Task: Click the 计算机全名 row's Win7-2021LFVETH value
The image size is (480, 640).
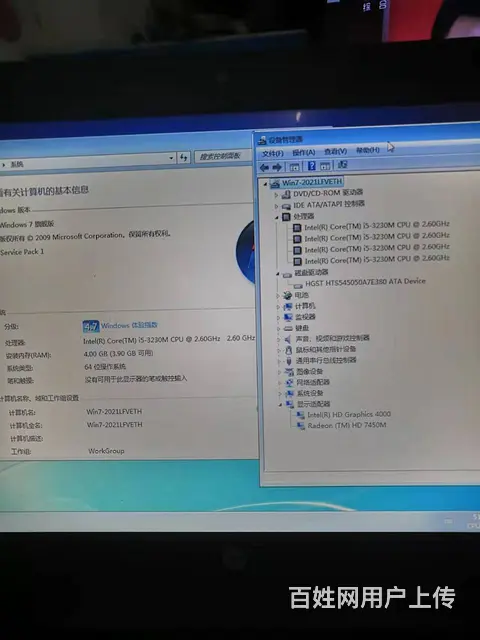Action: 115,424
